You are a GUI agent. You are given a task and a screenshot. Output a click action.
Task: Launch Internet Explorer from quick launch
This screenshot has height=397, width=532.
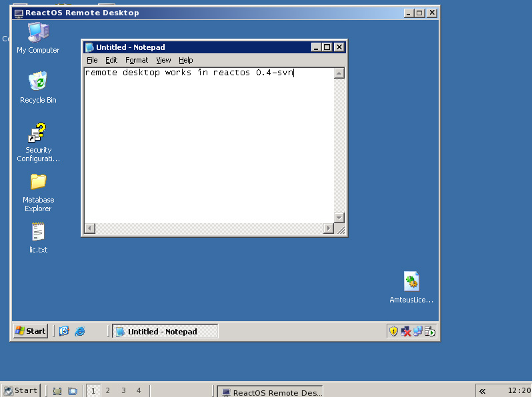(80, 331)
